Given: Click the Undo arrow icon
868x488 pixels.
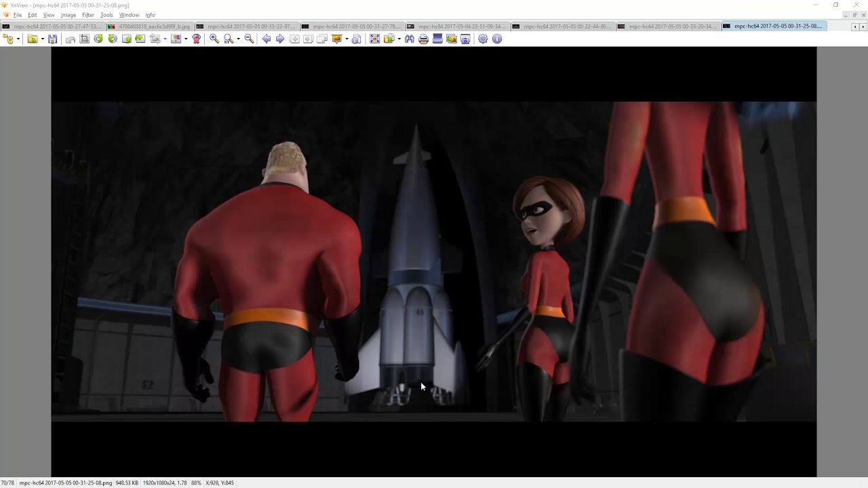Looking at the screenshot, I should coord(71,39).
